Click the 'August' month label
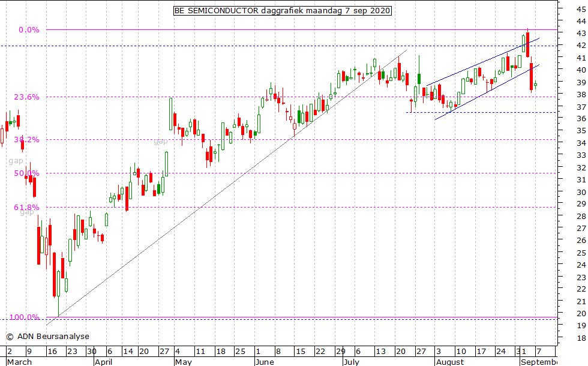 [449, 362]
